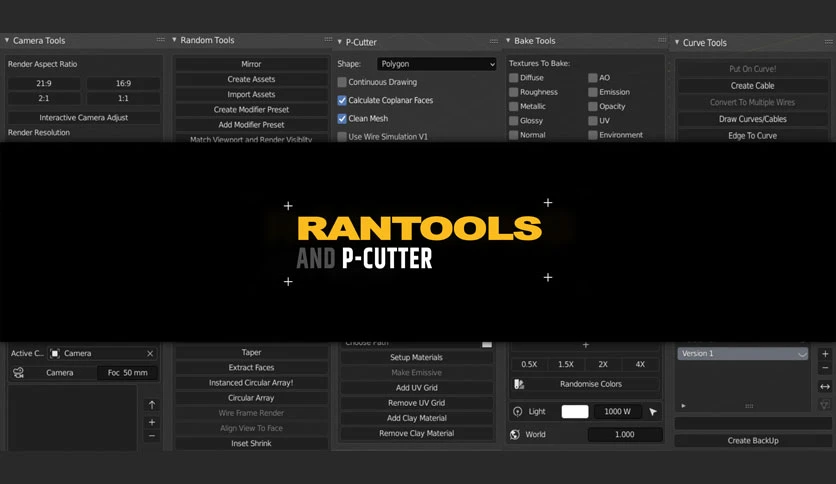The width and height of the screenshot is (836, 484).
Task: Click the P-Cutter panel grip handle
Action: click(494, 41)
